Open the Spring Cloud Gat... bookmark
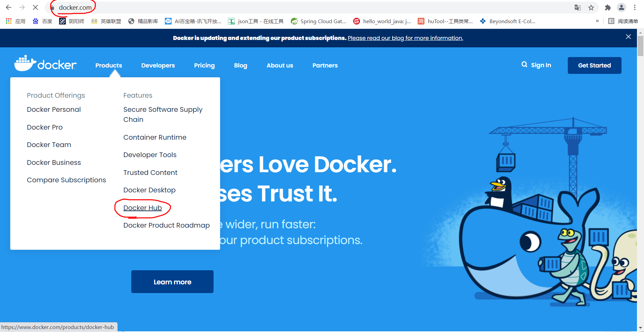The width and height of the screenshot is (644, 332). pos(318,21)
